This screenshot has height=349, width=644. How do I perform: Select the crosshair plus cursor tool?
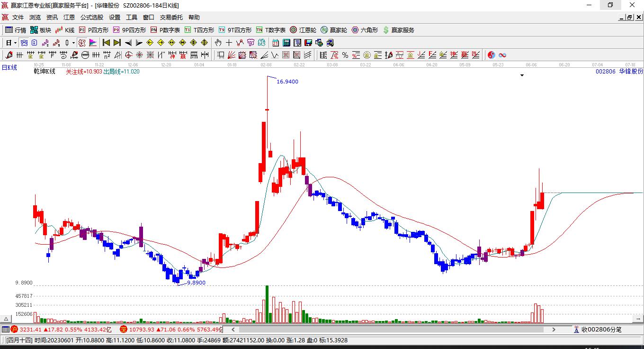(229, 43)
